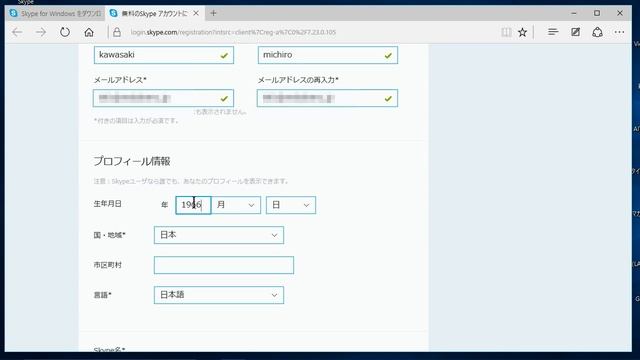Close the browser window

point(620,13)
